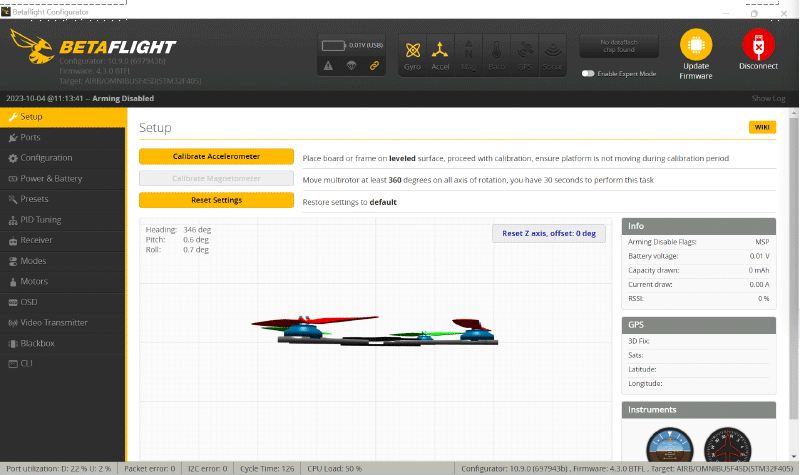Go to the CLI tab
800x475 pixels.
[x=27, y=363]
